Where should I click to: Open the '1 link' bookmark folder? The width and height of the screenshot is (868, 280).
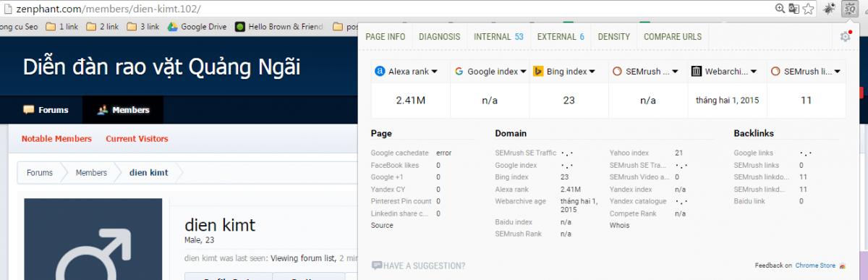pos(61,27)
